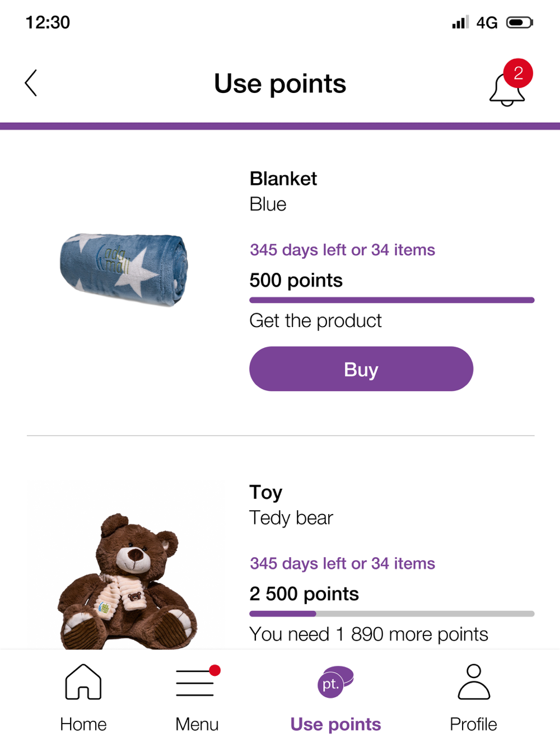Open the Home icon in bottom bar
Image resolution: width=560 pixels, height=747 pixels.
pyautogui.click(x=83, y=682)
